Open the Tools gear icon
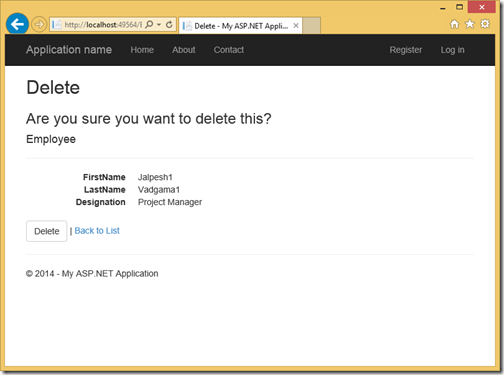 pos(485,24)
